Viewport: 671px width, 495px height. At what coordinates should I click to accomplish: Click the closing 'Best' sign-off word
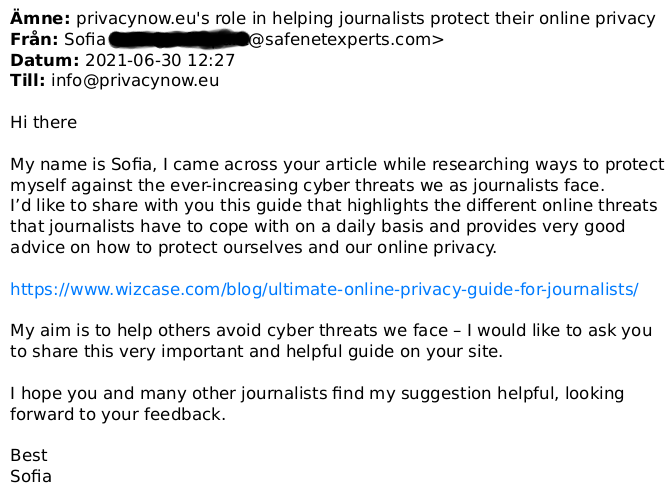[x=29, y=456]
